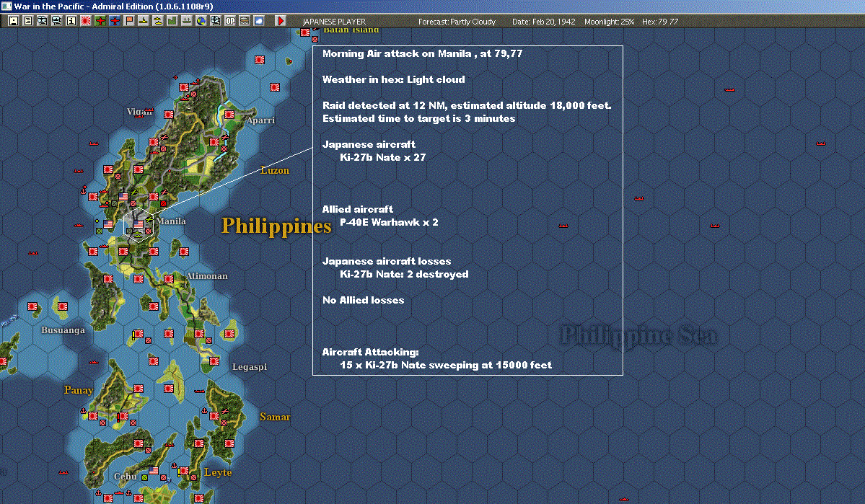Click the cloud weather toolbar icon
The height and width of the screenshot is (504, 865).
click(258, 21)
